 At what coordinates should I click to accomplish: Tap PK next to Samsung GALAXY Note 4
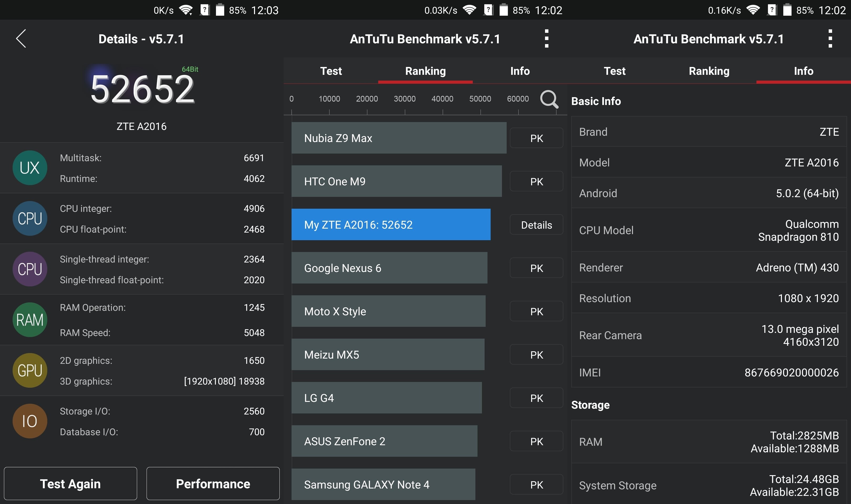(x=536, y=484)
